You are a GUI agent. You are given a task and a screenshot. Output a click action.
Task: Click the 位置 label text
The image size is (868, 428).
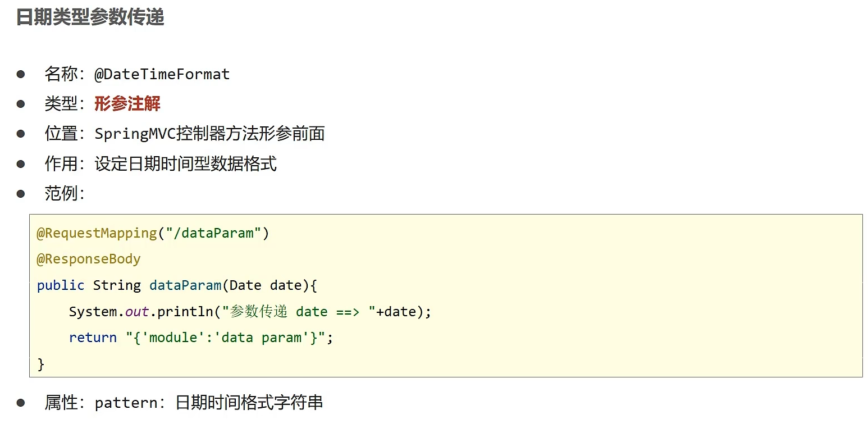[61, 134]
